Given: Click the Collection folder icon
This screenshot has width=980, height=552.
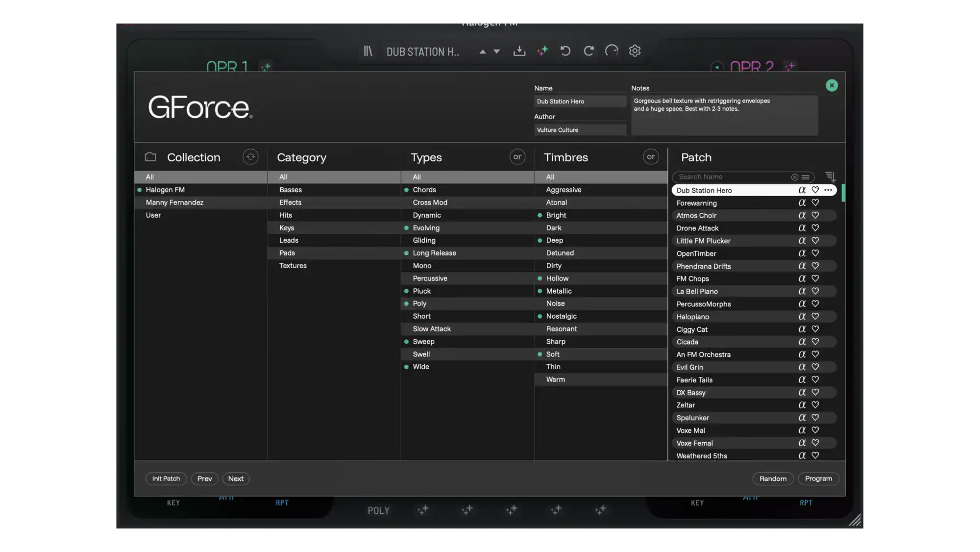Looking at the screenshot, I should pos(150,157).
